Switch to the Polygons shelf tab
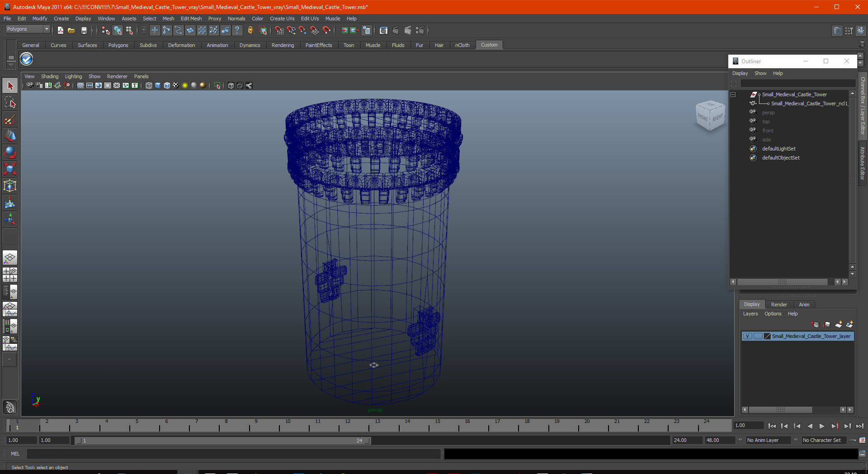Viewport: 868px width, 474px height. click(x=118, y=45)
